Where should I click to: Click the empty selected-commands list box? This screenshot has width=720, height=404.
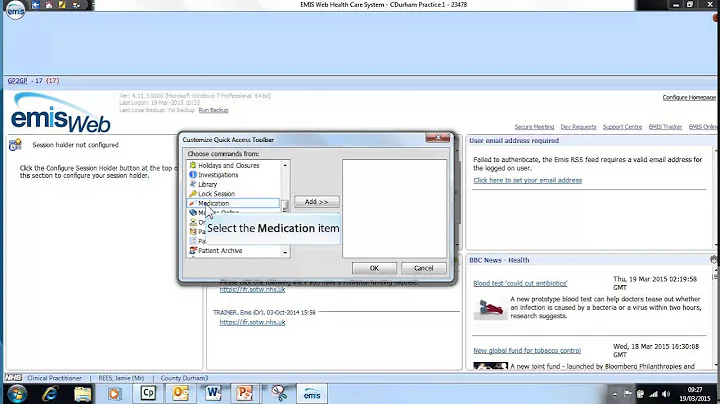394,208
